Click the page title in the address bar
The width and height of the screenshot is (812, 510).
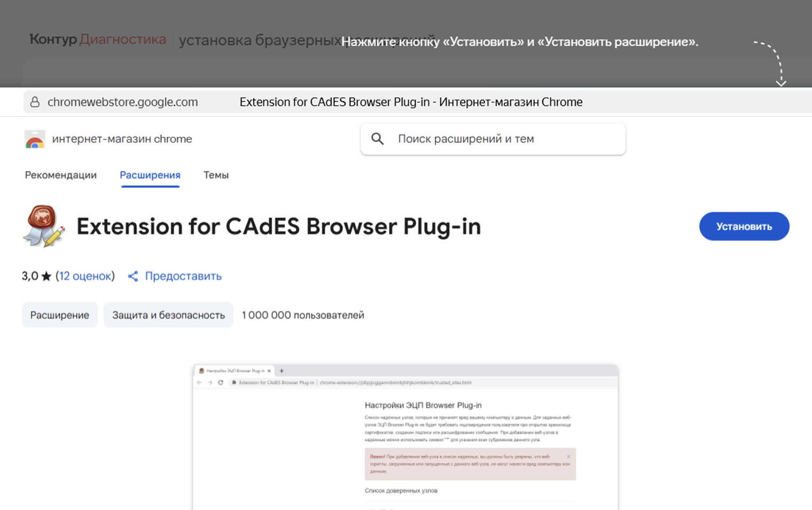coord(411,102)
